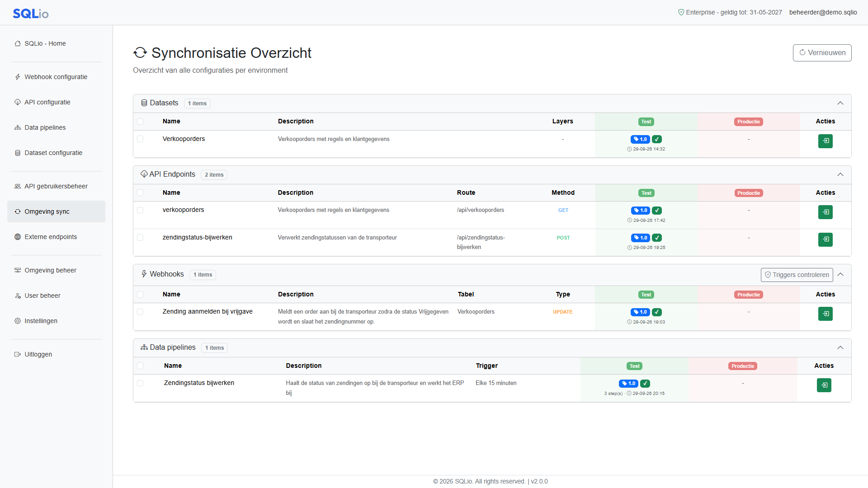Screen dimensions: 868x488
Task: Click the /api/verkooporders route text
Action: (480, 210)
